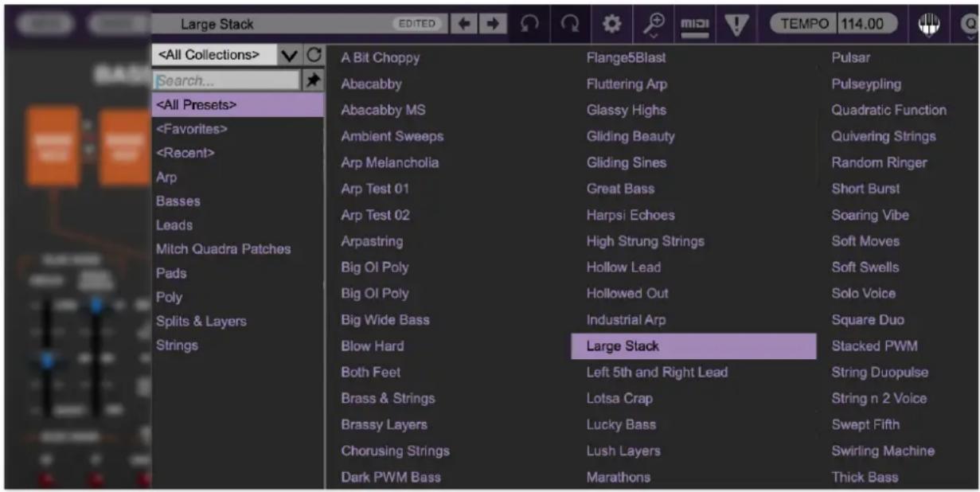The image size is (980, 492).
Task: Load the Quadratic Function preset
Action: pos(888,110)
